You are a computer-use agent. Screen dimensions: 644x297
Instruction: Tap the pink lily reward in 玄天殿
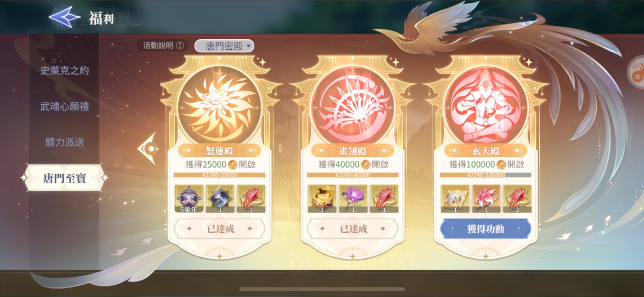(x=486, y=199)
